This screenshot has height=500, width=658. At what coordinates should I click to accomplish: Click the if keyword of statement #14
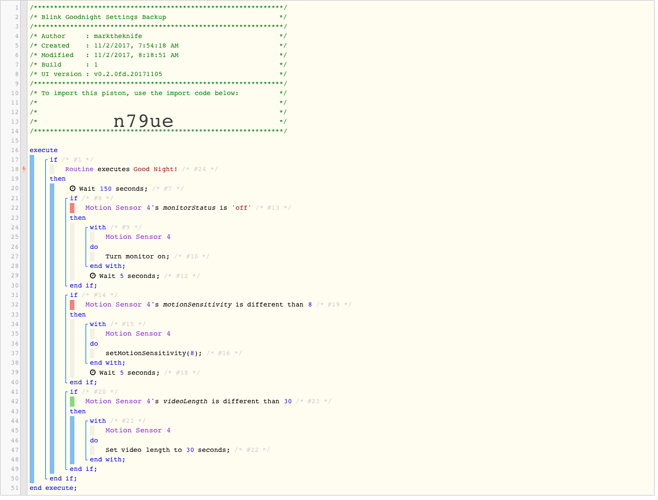click(73, 295)
